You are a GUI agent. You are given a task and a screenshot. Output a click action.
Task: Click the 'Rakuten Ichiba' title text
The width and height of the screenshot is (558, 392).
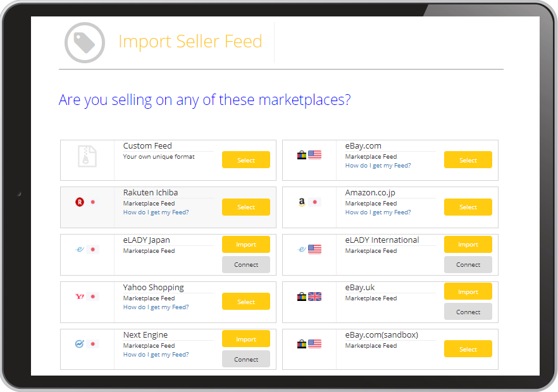tap(151, 193)
